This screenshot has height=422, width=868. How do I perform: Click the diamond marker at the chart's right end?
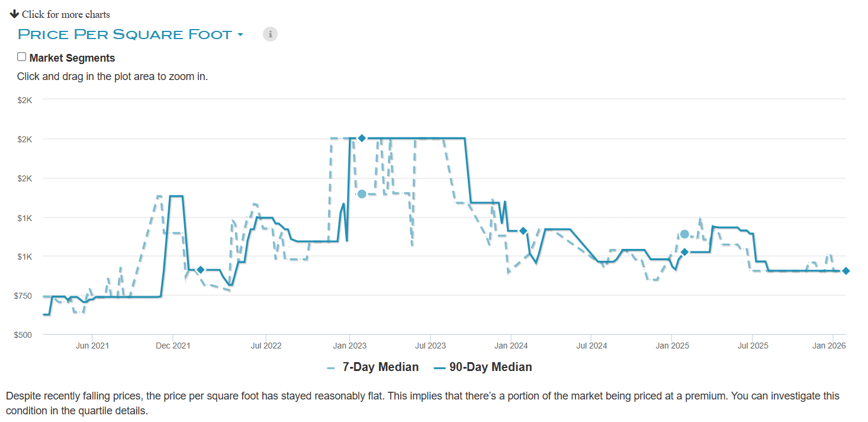(846, 271)
